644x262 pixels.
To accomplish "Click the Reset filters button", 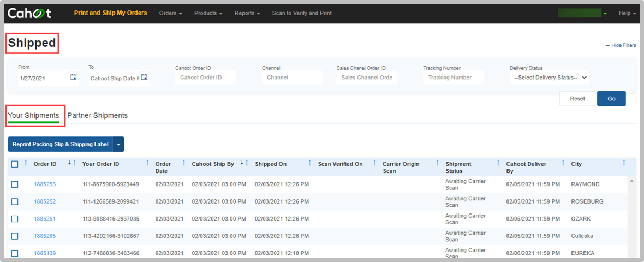I will (x=577, y=99).
